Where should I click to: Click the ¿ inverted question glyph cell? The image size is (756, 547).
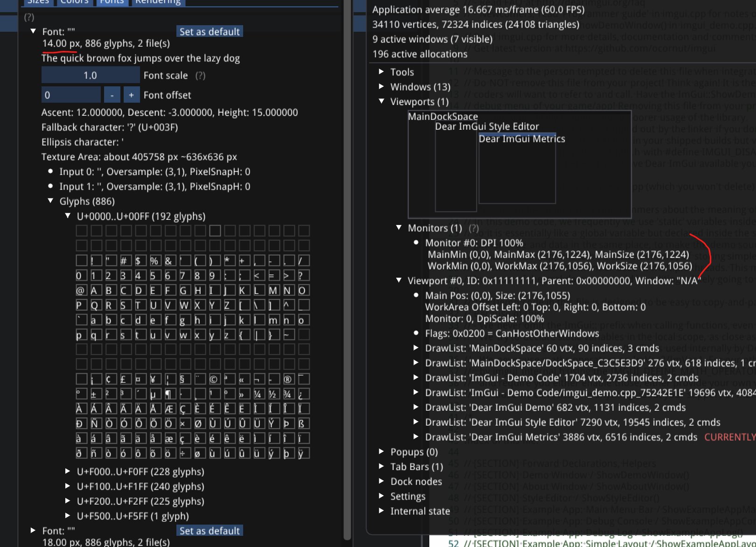[x=304, y=394]
